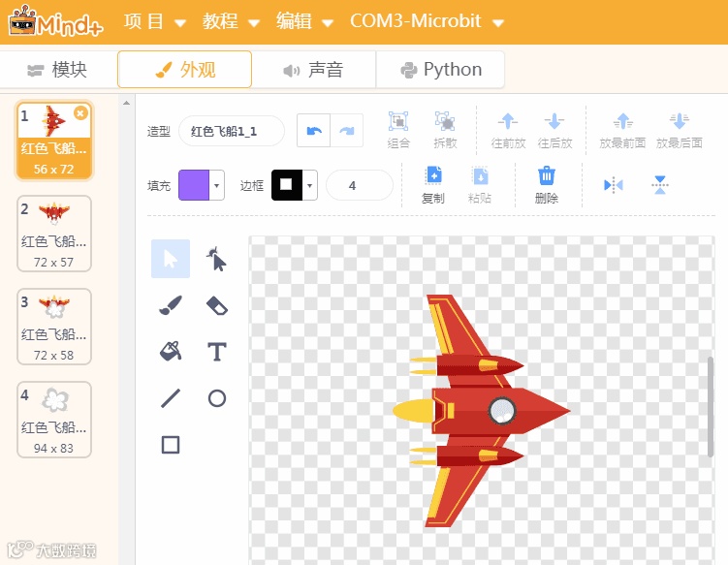Select costume 3 thumbnail (72 x 58)
The width and height of the screenshot is (728, 565).
(54, 327)
